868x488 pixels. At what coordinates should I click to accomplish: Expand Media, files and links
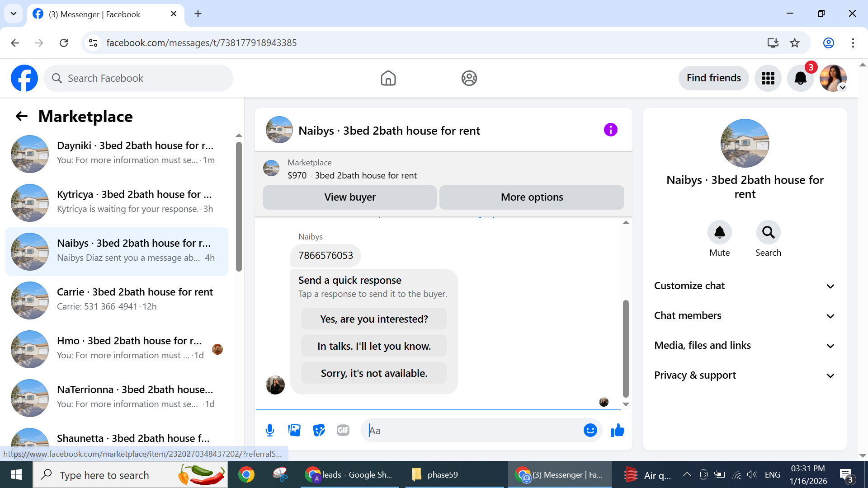[x=744, y=345]
